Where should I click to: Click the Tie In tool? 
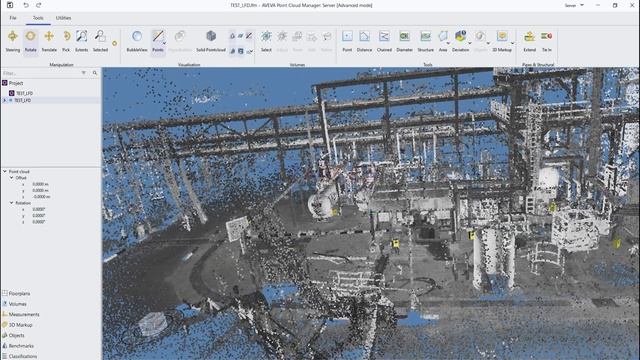(x=547, y=41)
